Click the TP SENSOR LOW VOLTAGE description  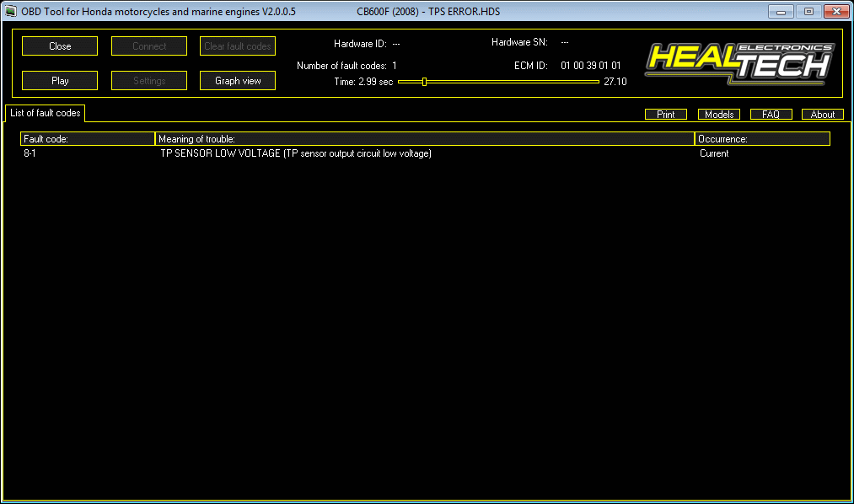tap(295, 153)
